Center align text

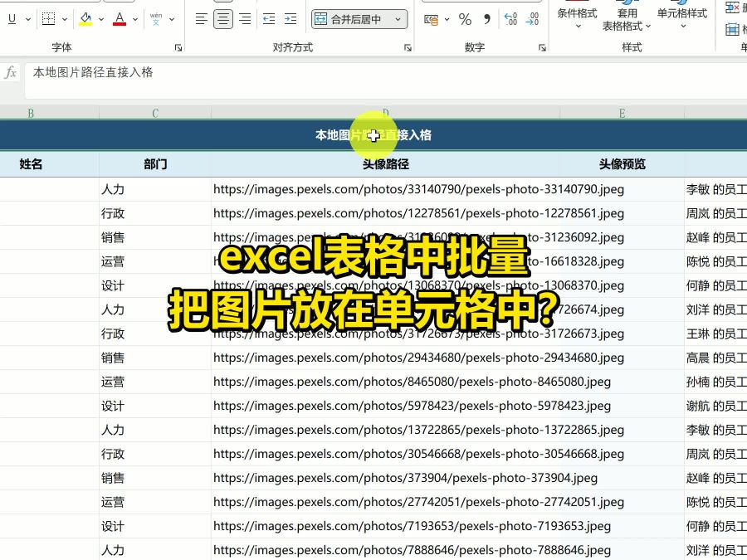223,19
